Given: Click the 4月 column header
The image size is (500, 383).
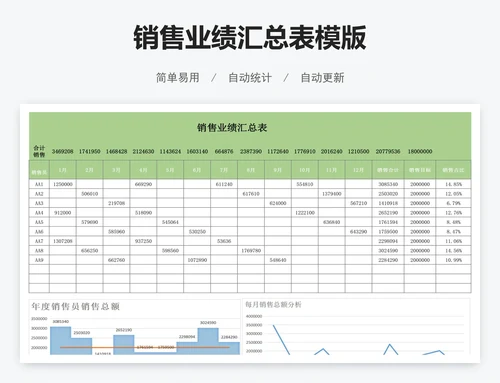Looking at the screenshot, I should pos(143,170).
